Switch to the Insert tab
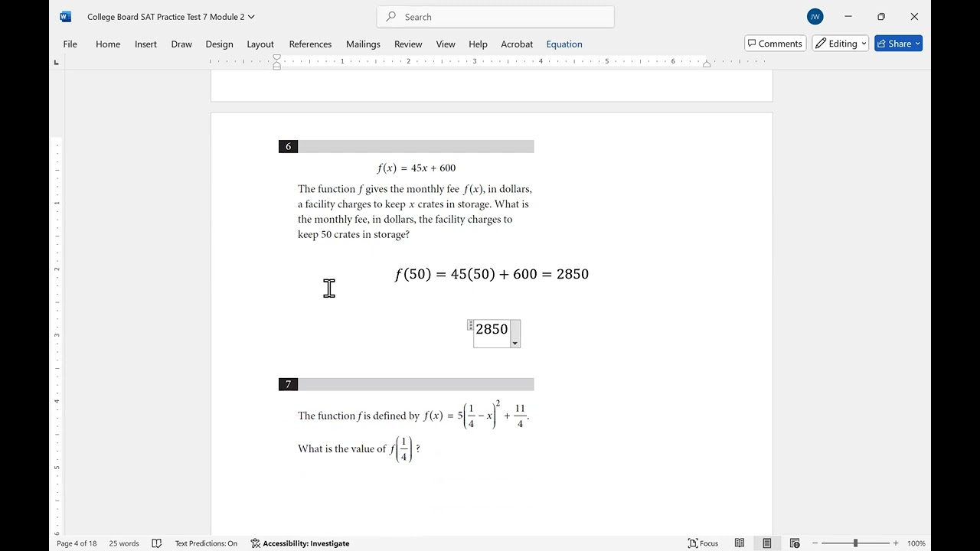 point(145,44)
